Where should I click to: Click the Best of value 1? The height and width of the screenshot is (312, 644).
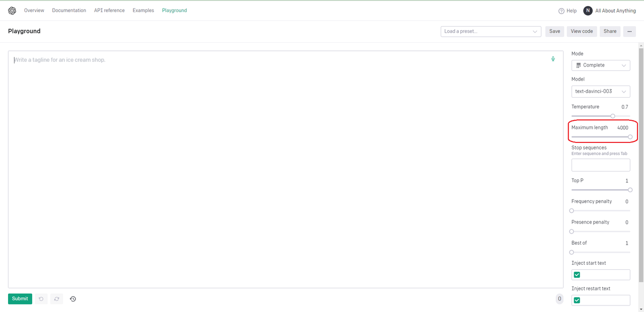(x=627, y=243)
